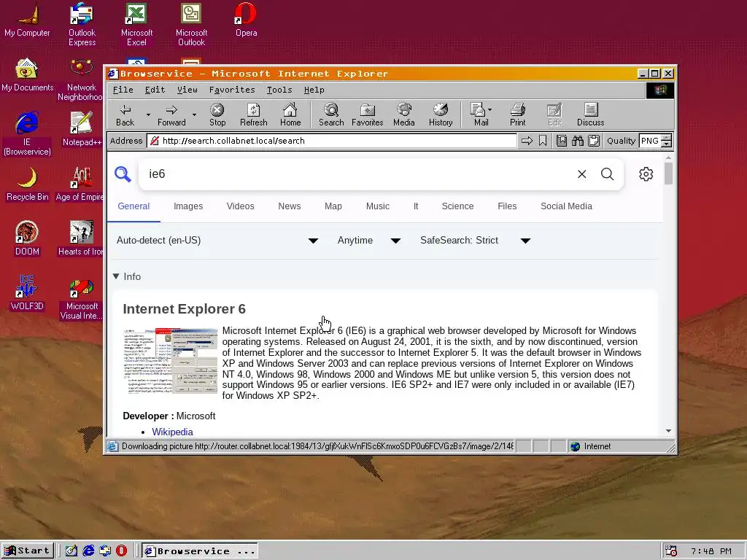Click the Quality PNG value field

[650, 141]
